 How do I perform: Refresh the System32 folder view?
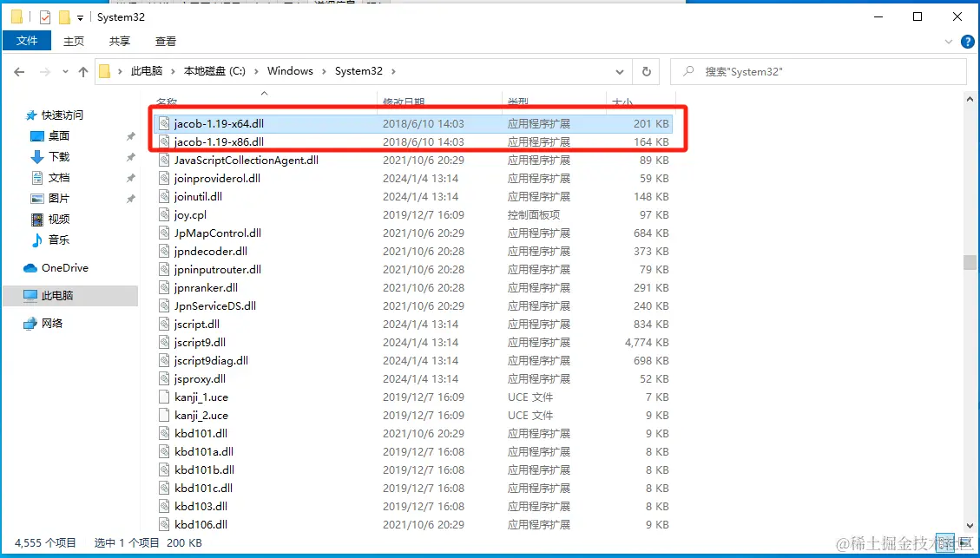[647, 71]
